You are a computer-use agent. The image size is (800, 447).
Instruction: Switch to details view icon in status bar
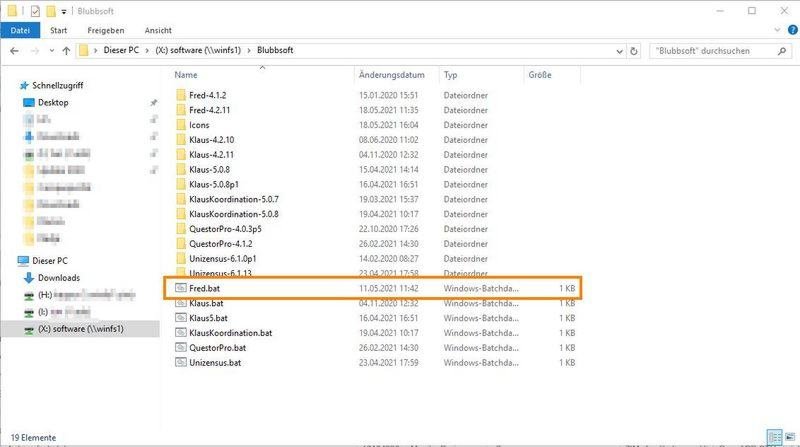coord(773,437)
